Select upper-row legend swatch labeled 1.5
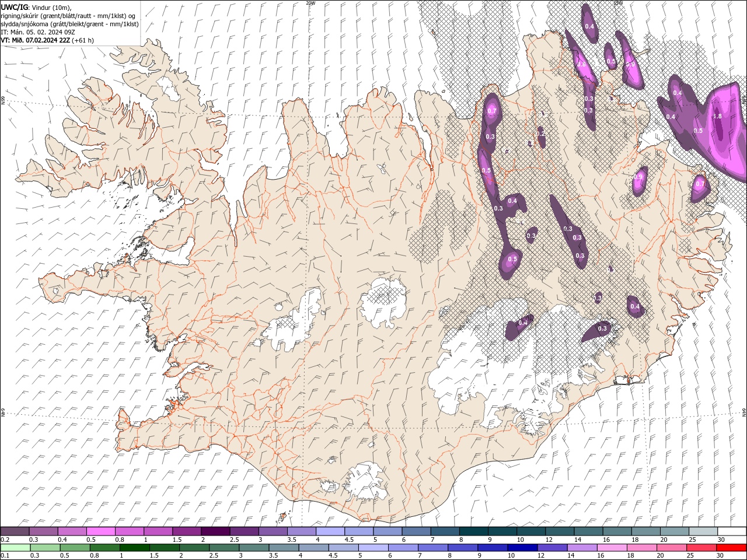 pyautogui.click(x=187, y=531)
